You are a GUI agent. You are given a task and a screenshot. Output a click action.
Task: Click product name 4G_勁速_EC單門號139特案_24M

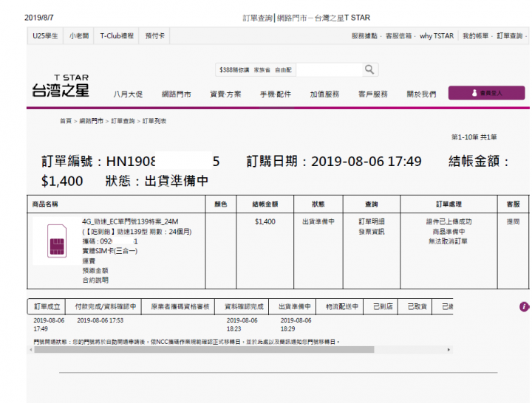tap(130, 221)
